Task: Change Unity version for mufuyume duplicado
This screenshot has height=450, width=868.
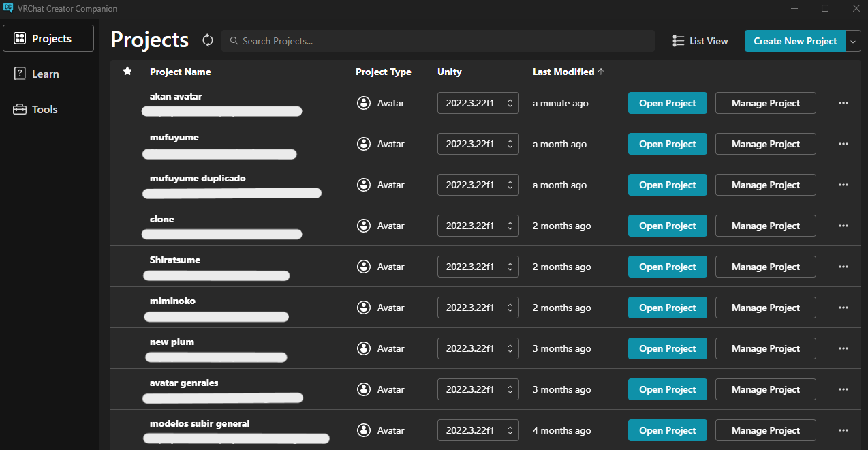Action: point(478,185)
